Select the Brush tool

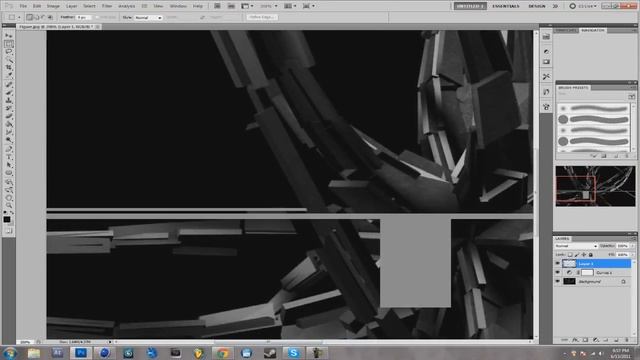[x=9, y=92]
